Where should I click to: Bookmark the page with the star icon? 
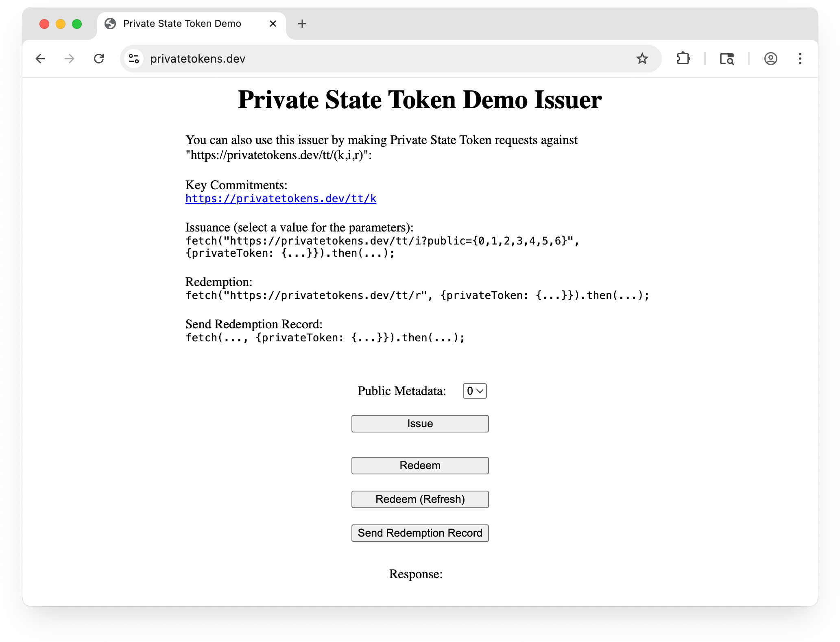642,59
